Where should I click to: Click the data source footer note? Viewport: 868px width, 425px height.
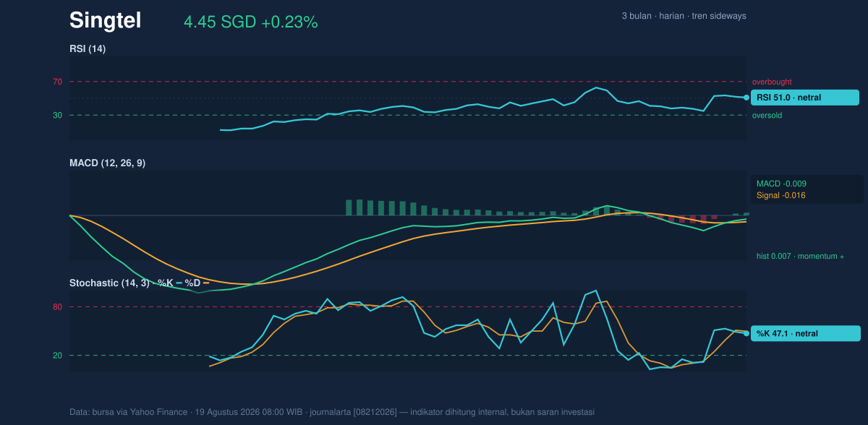click(x=332, y=412)
